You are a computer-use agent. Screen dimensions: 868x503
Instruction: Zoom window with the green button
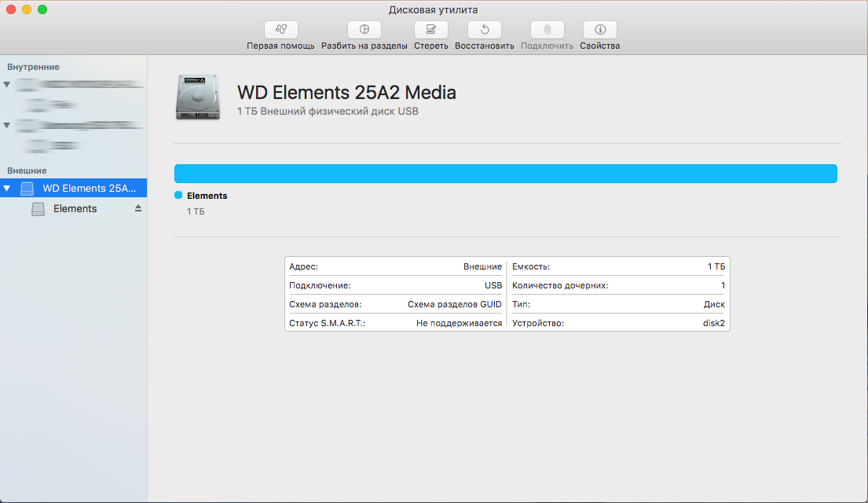42,9
